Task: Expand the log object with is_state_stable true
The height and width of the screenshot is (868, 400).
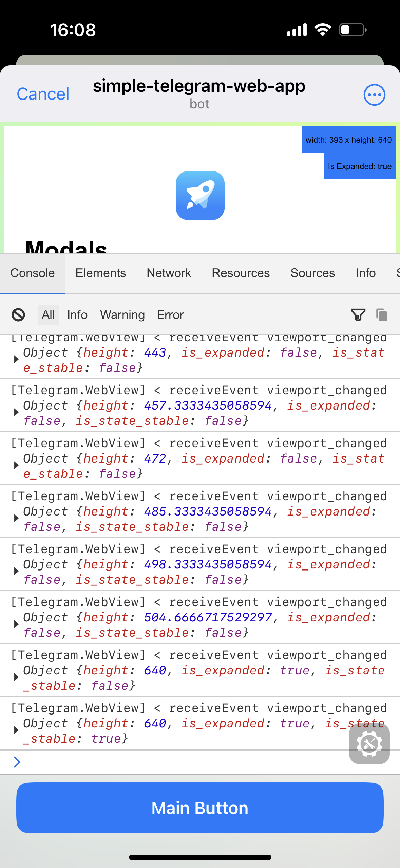Action: 16,730
